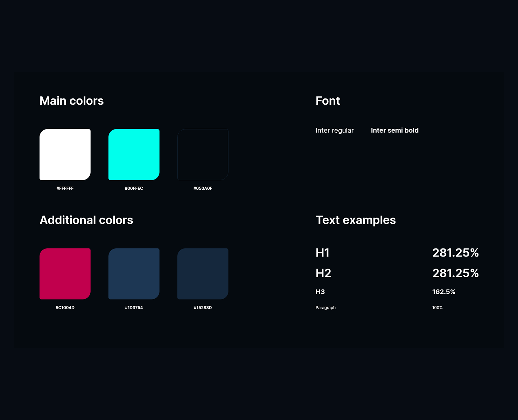Click the white #FFFFFF color swatch
This screenshot has width=518, height=420.
(x=65, y=154)
